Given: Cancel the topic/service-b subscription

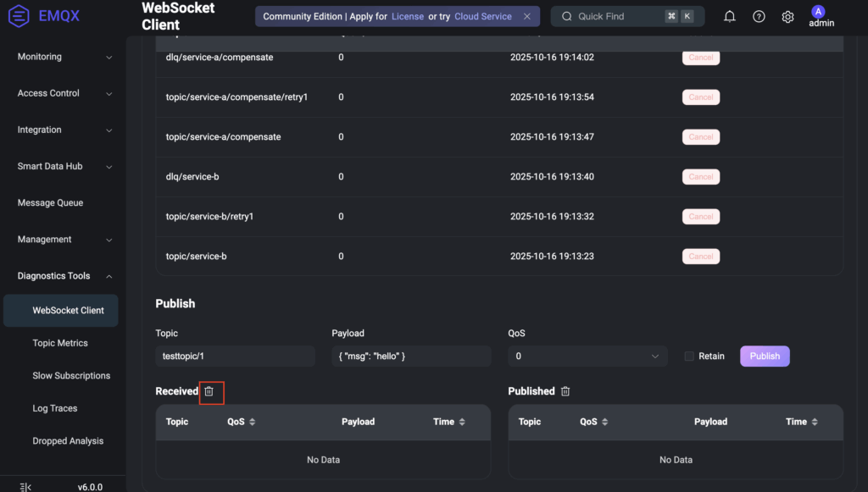Looking at the screenshot, I should (x=700, y=257).
